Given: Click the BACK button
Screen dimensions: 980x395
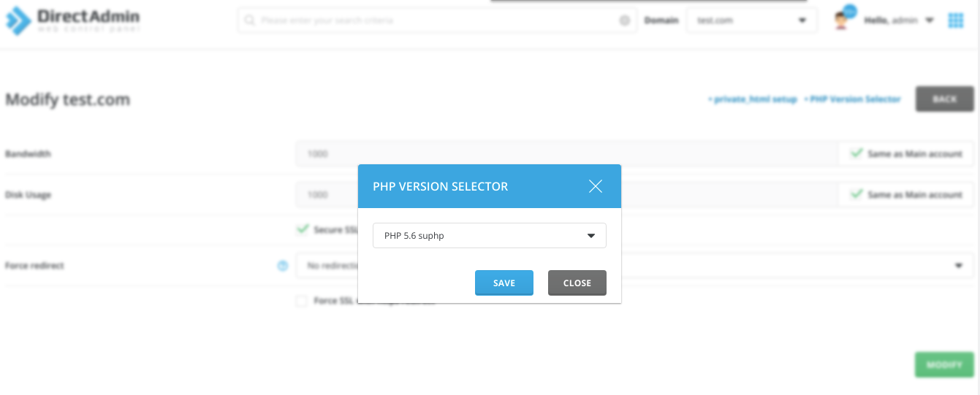Looking at the screenshot, I should (x=944, y=99).
